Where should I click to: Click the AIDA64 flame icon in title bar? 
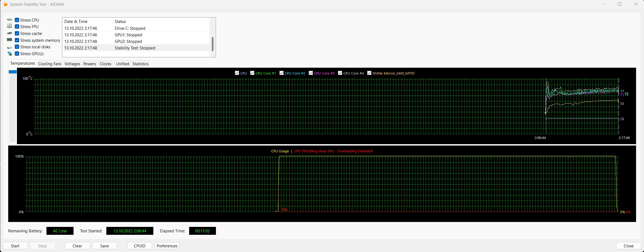click(5, 4)
